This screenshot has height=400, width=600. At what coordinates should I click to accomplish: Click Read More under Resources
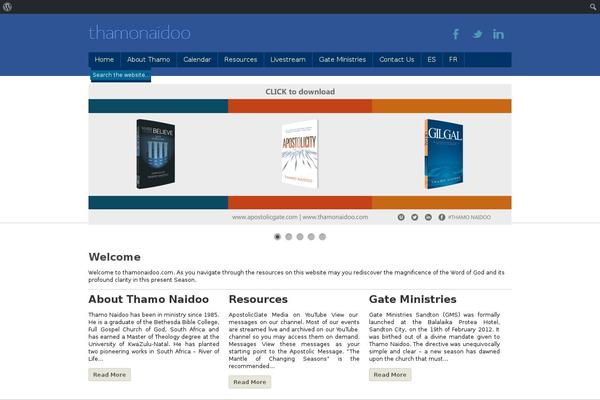point(250,382)
